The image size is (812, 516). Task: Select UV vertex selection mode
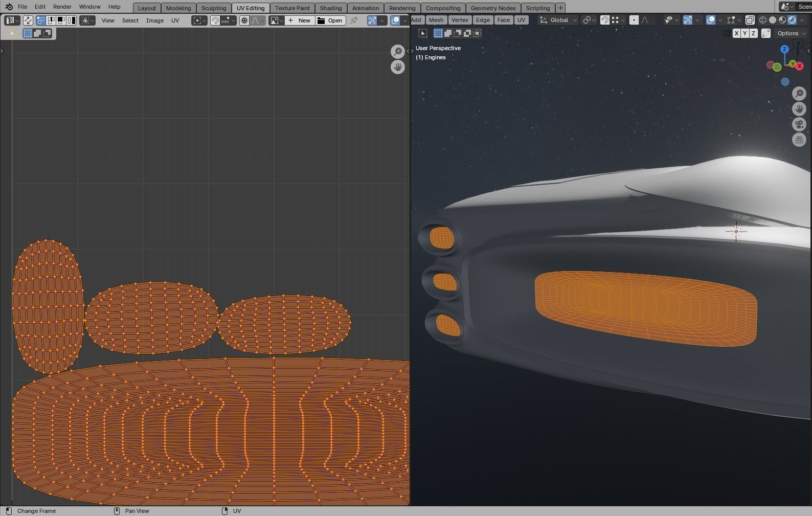pyautogui.click(x=40, y=20)
